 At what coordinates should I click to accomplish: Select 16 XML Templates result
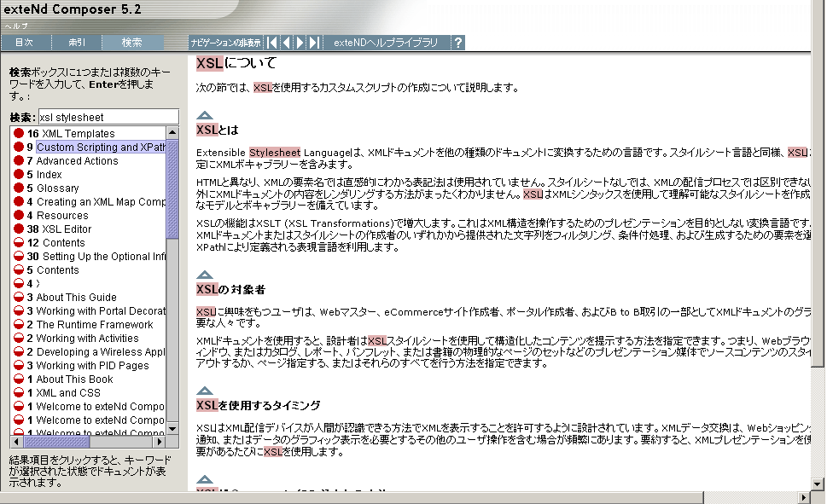tap(71, 133)
